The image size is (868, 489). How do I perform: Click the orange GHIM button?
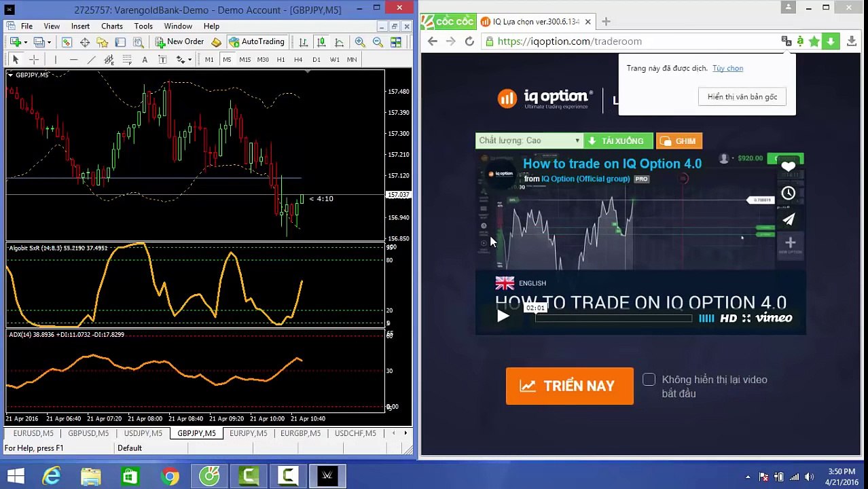tap(679, 141)
